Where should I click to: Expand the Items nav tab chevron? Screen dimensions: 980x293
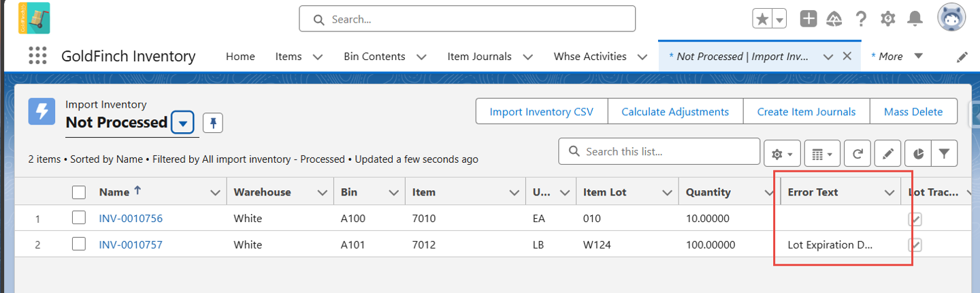(317, 57)
